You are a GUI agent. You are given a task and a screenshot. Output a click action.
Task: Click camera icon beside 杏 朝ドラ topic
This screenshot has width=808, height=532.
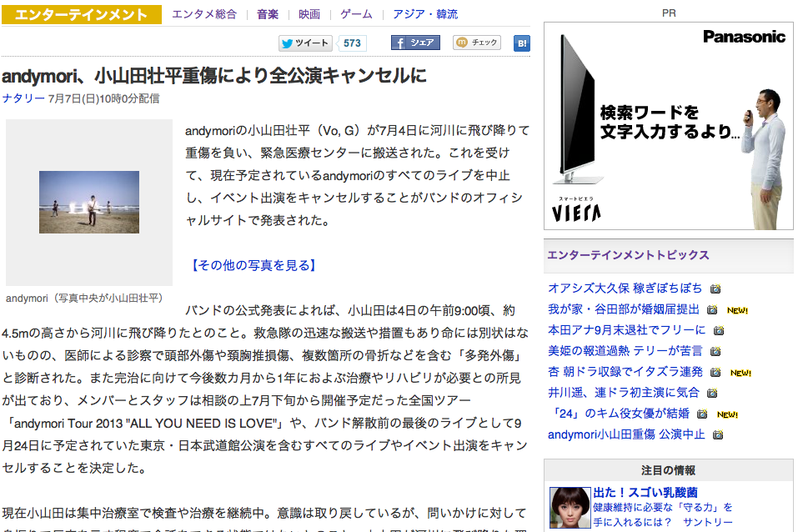click(715, 373)
